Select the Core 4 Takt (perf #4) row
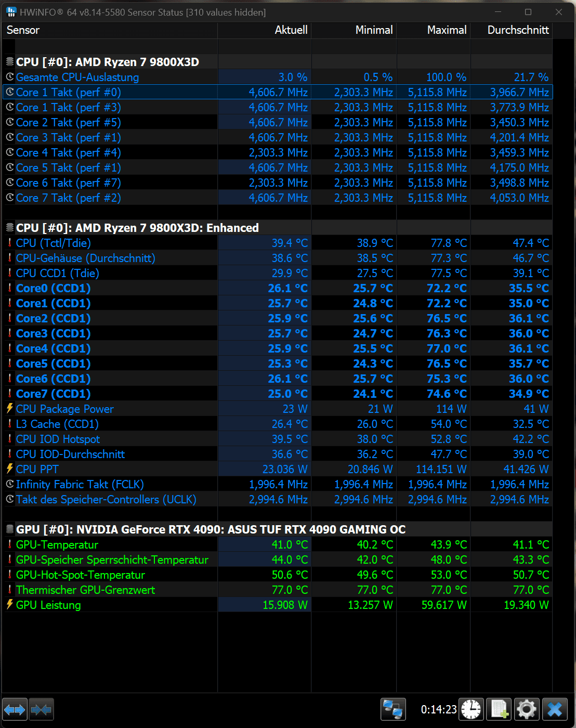Image resolution: width=576 pixels, height=728 pixels. click(x=278, y=152)
